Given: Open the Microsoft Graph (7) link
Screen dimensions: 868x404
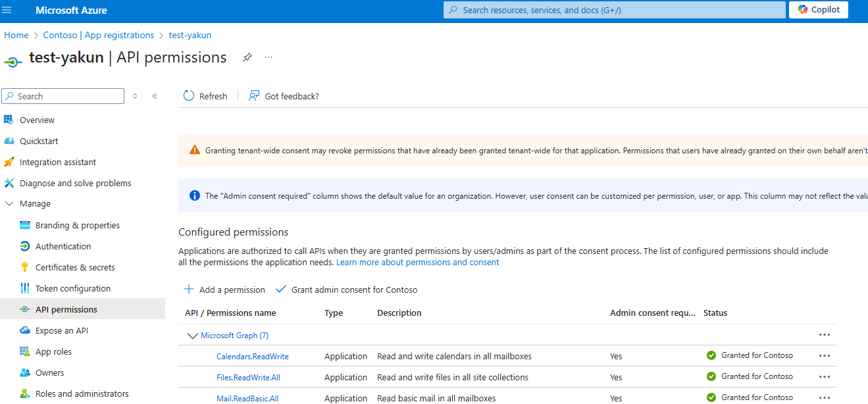Looking at the screenshot, I should [x=234, y=336].
